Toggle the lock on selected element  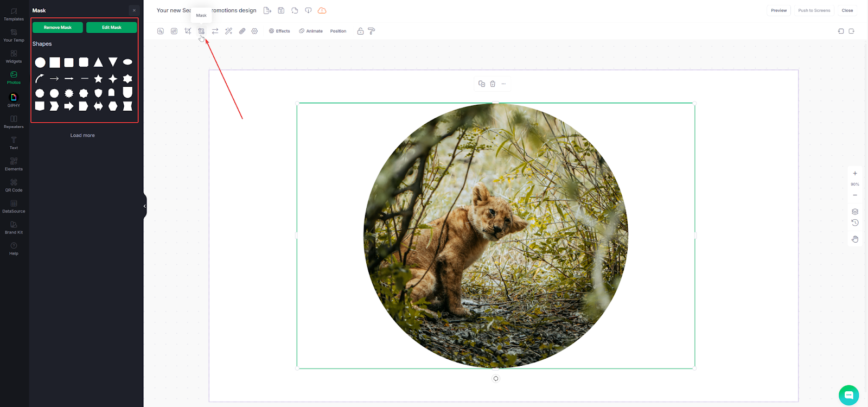pos(360,31)
